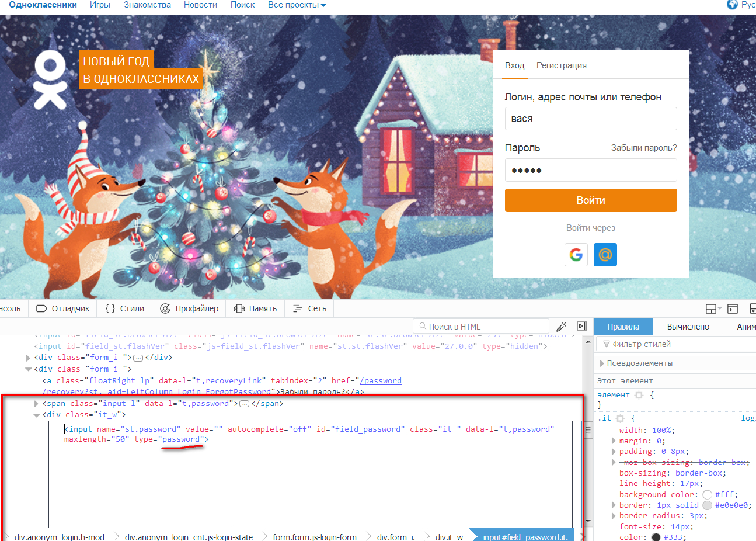Open the Отладчик (Debugger) panel

pos(63,308)
